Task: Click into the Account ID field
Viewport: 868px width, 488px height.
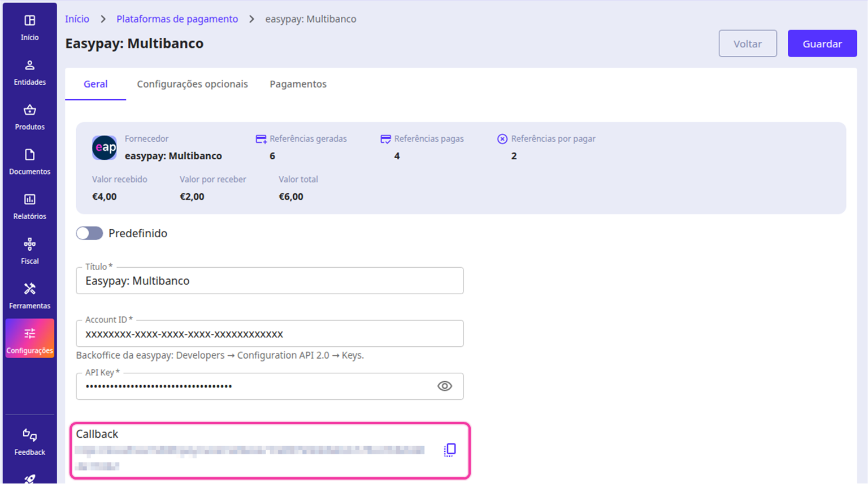Action: pos(270,334)
